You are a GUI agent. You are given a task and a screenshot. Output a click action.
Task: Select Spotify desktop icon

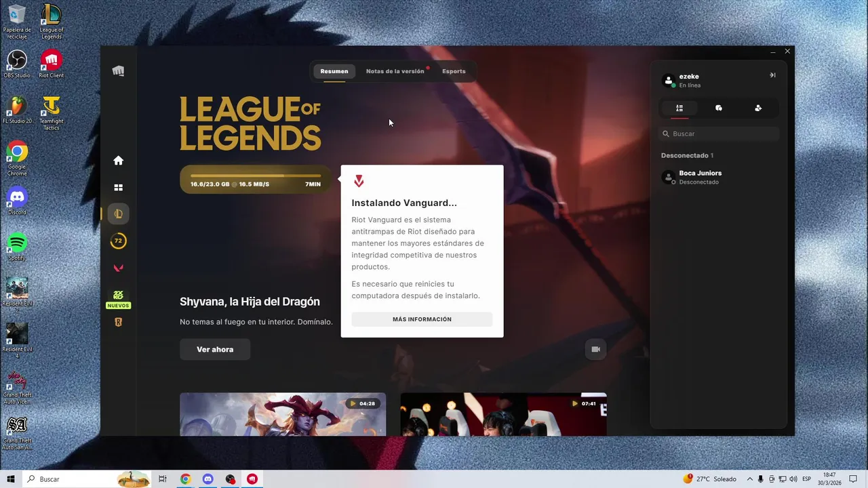click(x=17, y=247)
